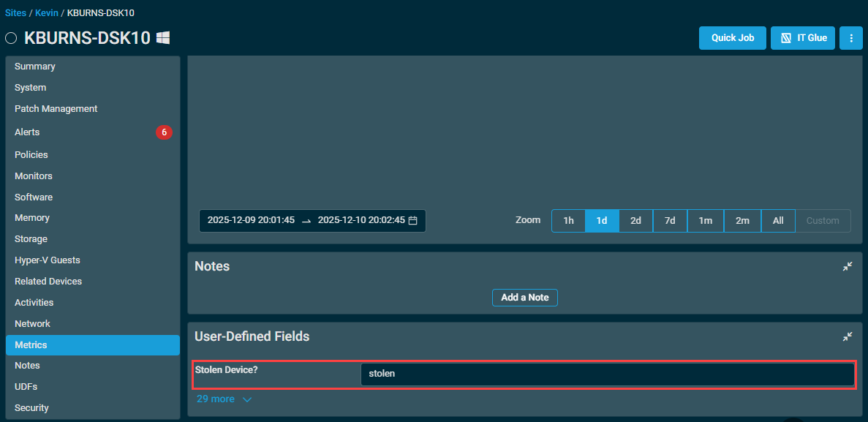868x422 pixels.
Task: Add a Note to the device
Action: tap(524, 298)
